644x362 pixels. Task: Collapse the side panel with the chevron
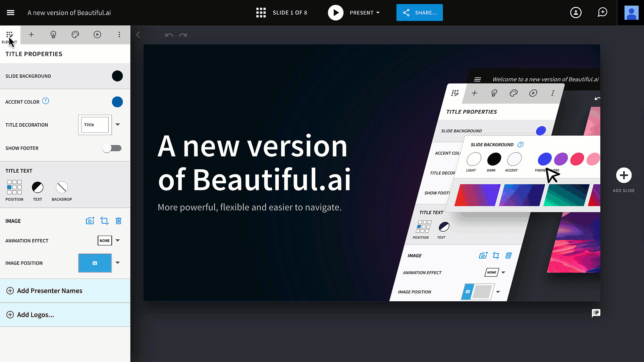[x=138, y=35]
